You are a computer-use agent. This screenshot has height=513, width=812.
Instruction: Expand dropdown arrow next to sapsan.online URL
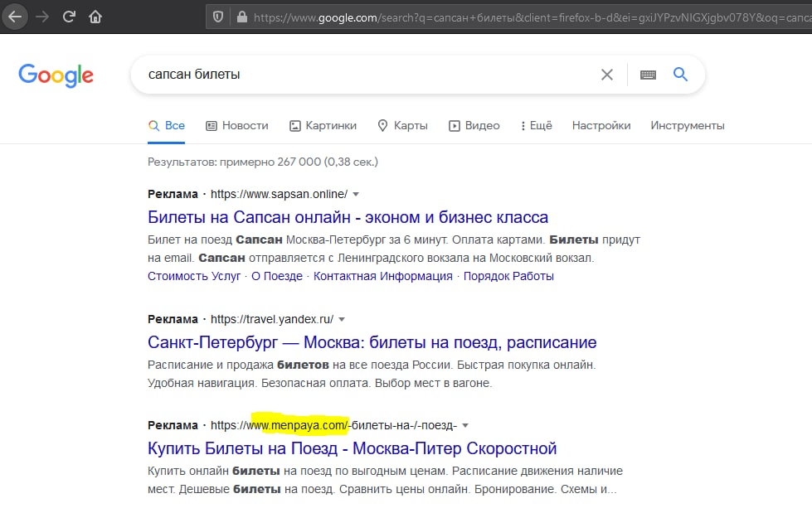(356, 194)
